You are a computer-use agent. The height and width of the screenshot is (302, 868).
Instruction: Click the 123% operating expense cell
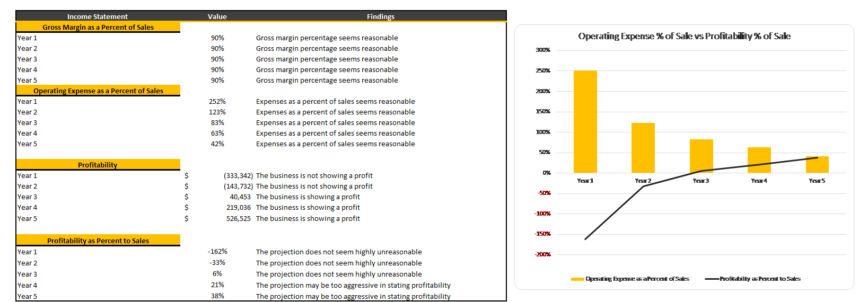pyautogui.click(x=217, y=112)
